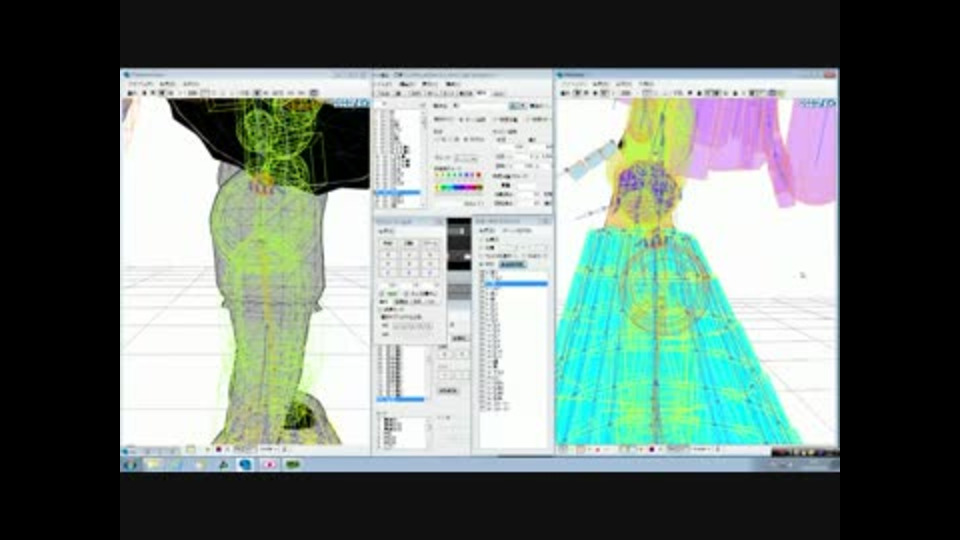Click the first toolbar icon in the left view window
Image resolution: width=960 pixels, height=540 pixels.
[x=131, y=93]
